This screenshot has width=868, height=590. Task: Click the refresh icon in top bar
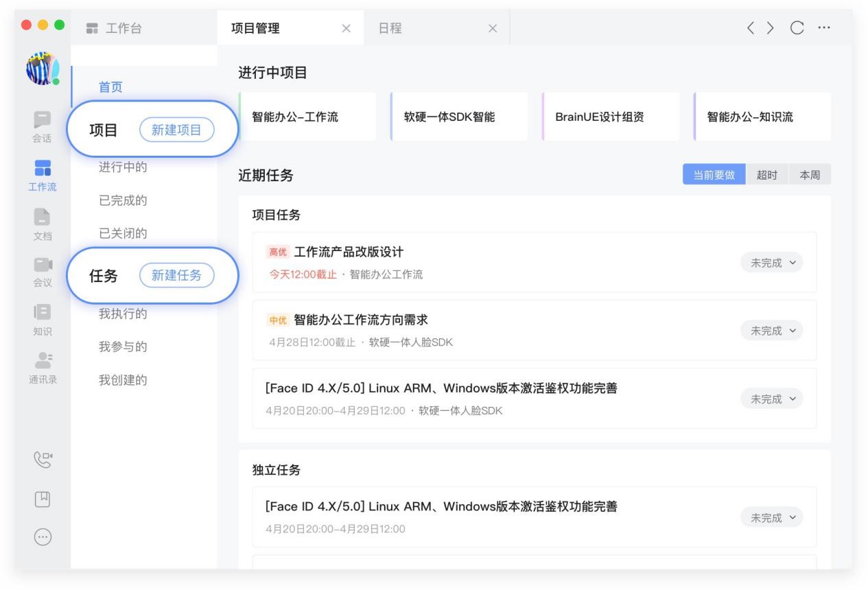[x=797, y=28]
